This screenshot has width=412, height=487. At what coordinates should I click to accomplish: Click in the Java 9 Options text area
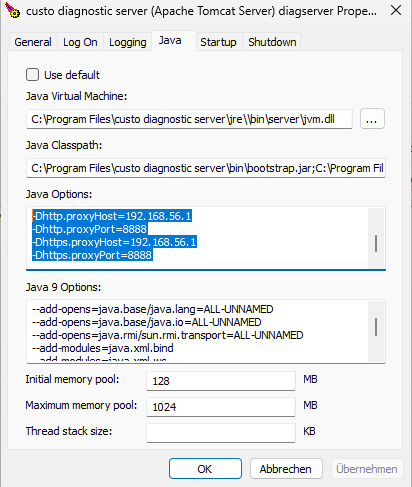coord(197,331)
